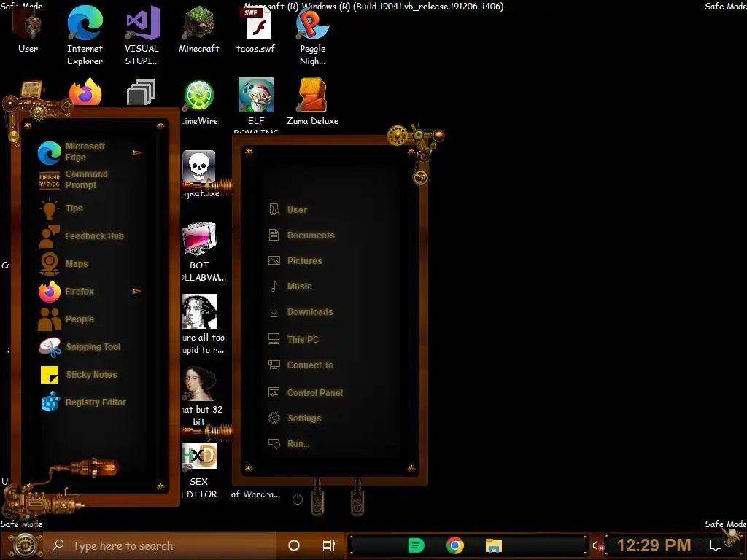Expand the Microsoft Edge jump list arrow
This screenshot has width=747, height=560.
136,152
